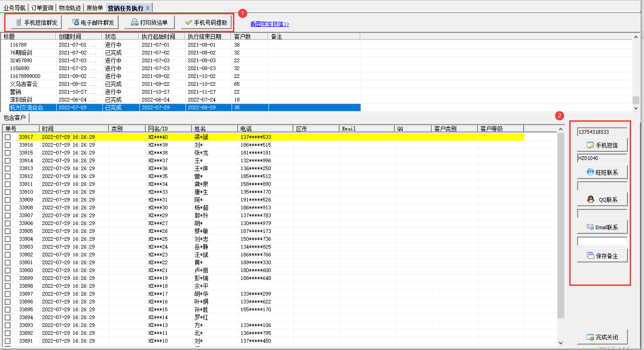Check the box for order 33916
Viewport: 644px width, 350px height.
[8, 145]
